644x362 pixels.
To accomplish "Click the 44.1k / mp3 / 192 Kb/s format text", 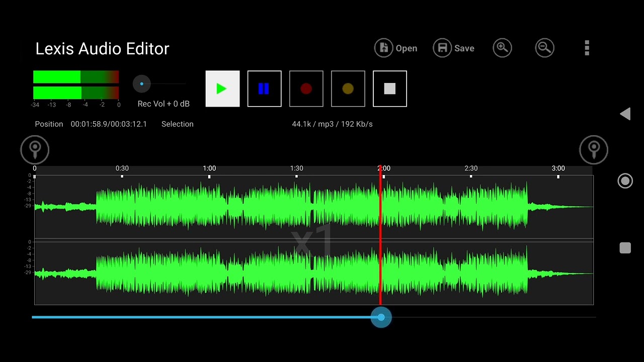I will (x=332, y=124).
